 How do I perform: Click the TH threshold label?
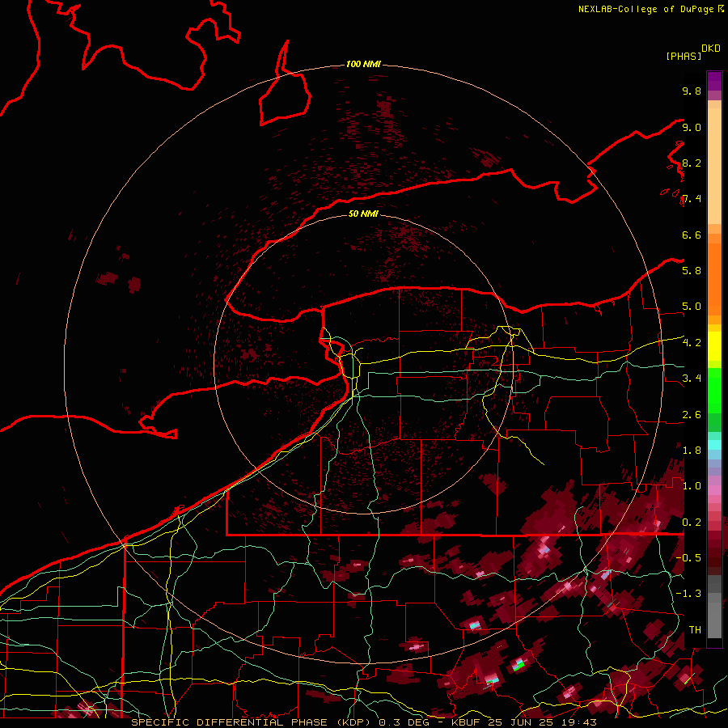click(x=695, y=630)
